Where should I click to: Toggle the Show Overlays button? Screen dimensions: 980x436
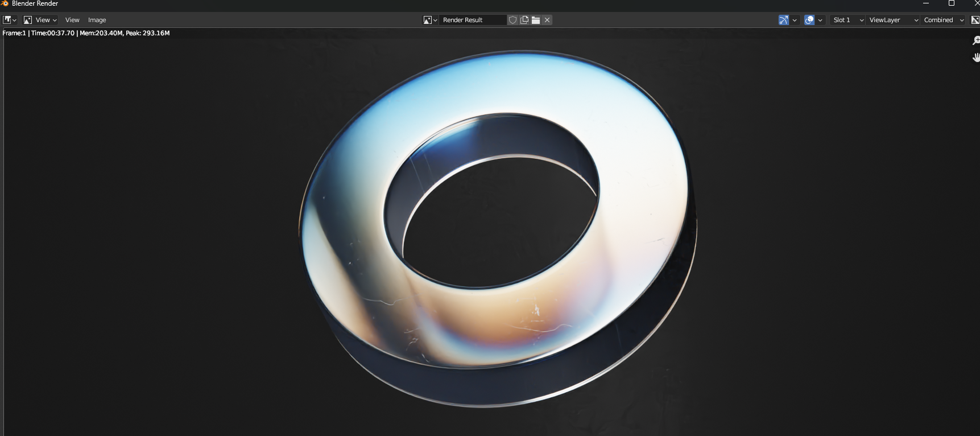[809, 20]
